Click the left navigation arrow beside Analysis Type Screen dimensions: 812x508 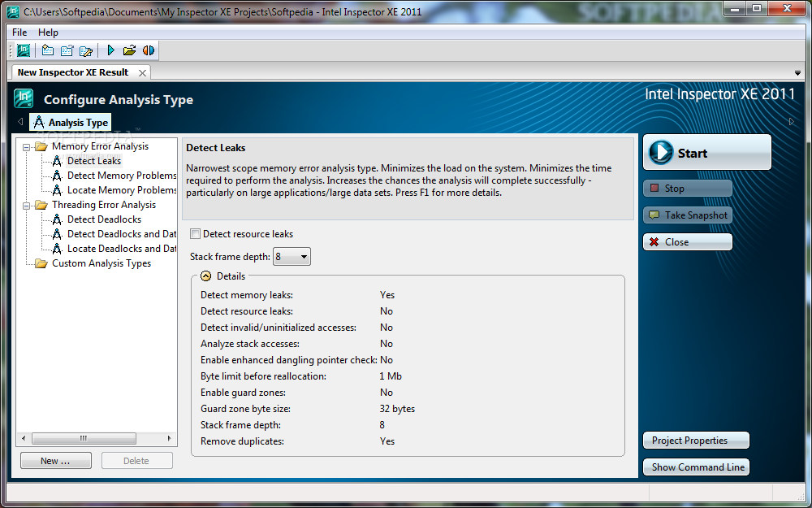coord(20,122)
